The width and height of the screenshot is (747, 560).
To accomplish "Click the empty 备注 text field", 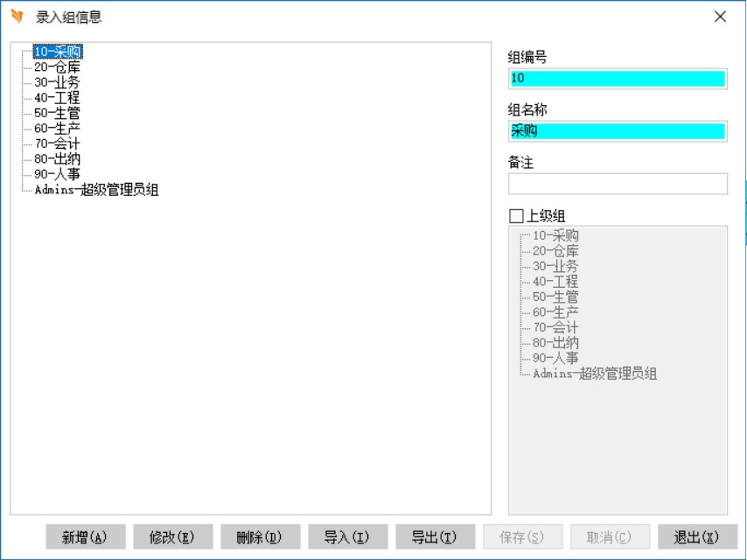I will pos(618,184).
